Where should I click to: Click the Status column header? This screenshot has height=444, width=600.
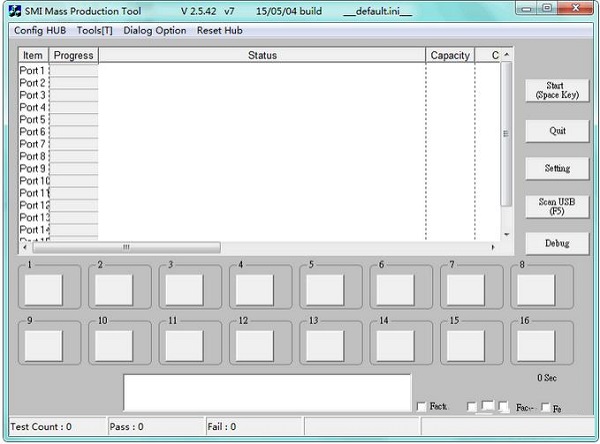[x=262, y=56]
